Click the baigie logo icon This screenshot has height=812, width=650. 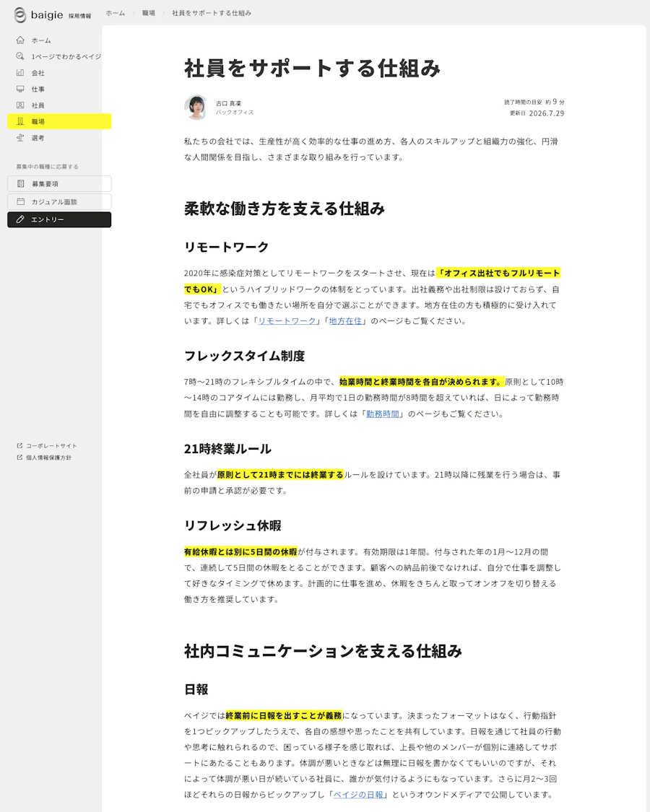[20, 15]
